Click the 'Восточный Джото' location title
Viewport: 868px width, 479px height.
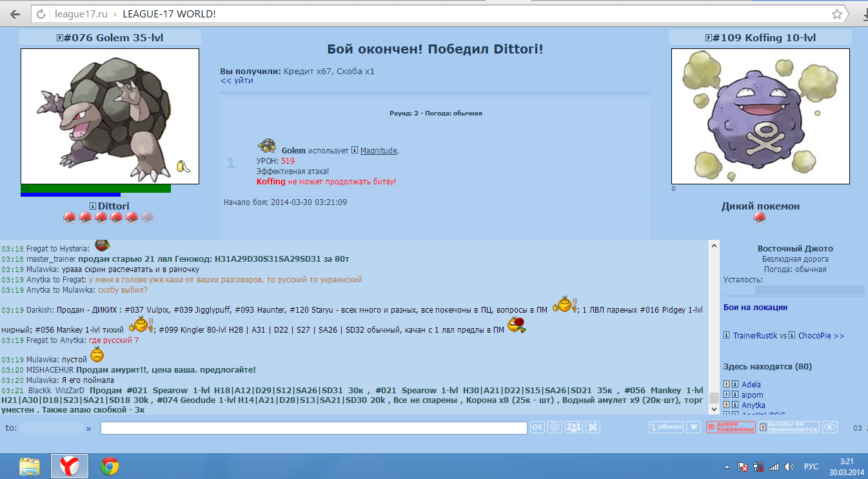point(795,249)
